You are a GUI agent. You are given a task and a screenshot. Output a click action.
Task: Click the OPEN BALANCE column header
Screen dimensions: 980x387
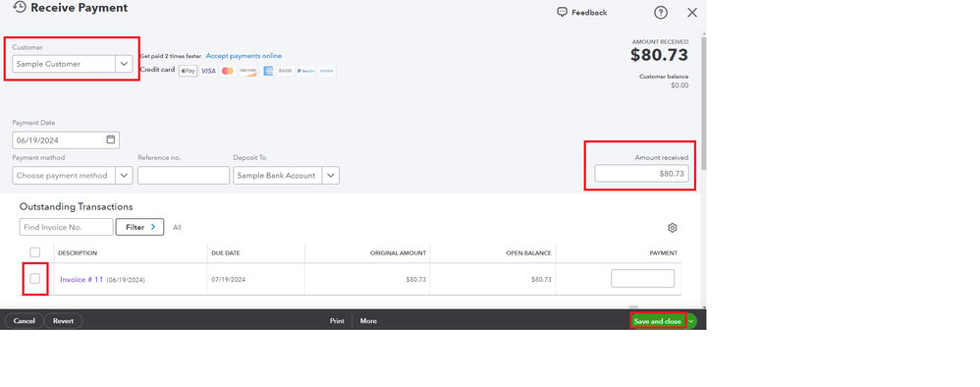tap(528, 253)
